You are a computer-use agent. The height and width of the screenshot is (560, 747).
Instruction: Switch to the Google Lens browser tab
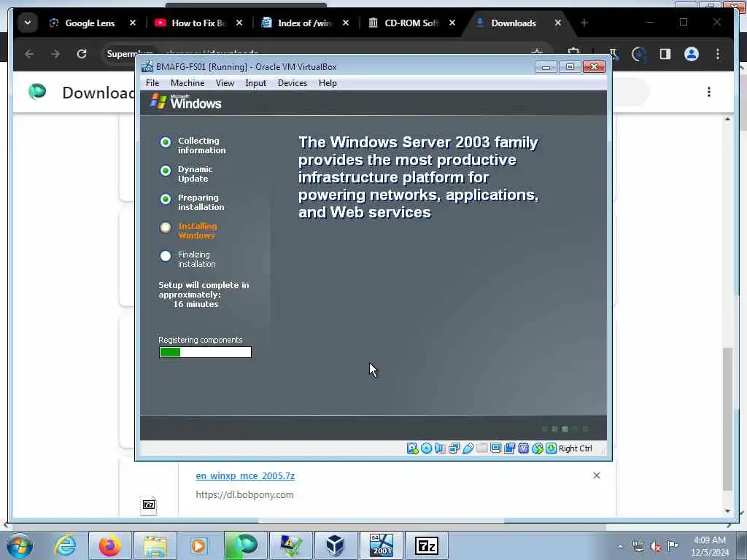(x=90, y=23)
